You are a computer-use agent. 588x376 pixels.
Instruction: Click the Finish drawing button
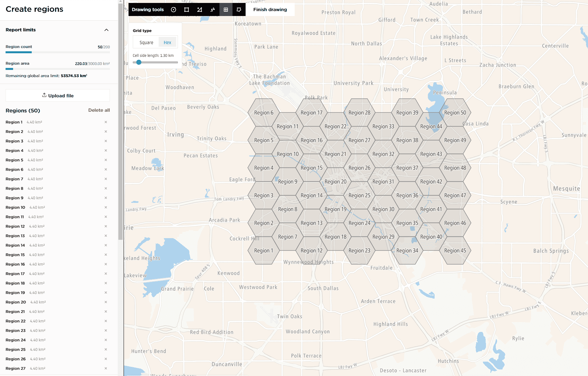click(x=270, y=10)
